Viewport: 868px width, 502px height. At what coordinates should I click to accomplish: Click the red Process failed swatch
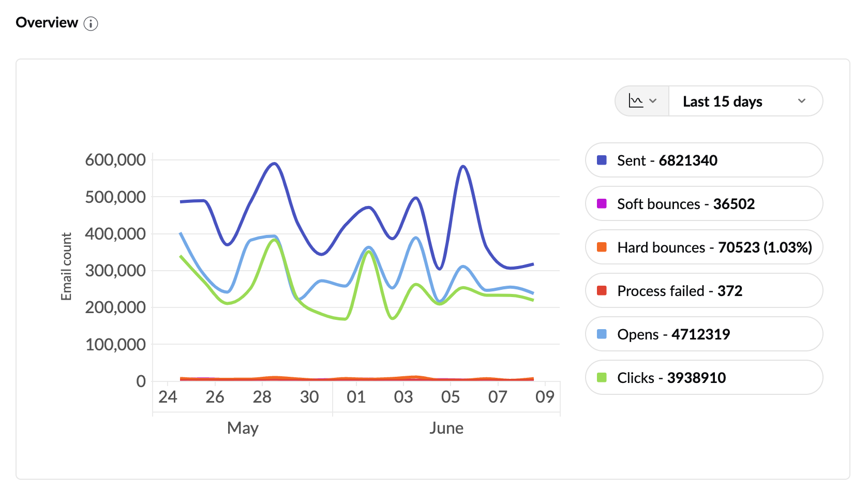point(602,291)
